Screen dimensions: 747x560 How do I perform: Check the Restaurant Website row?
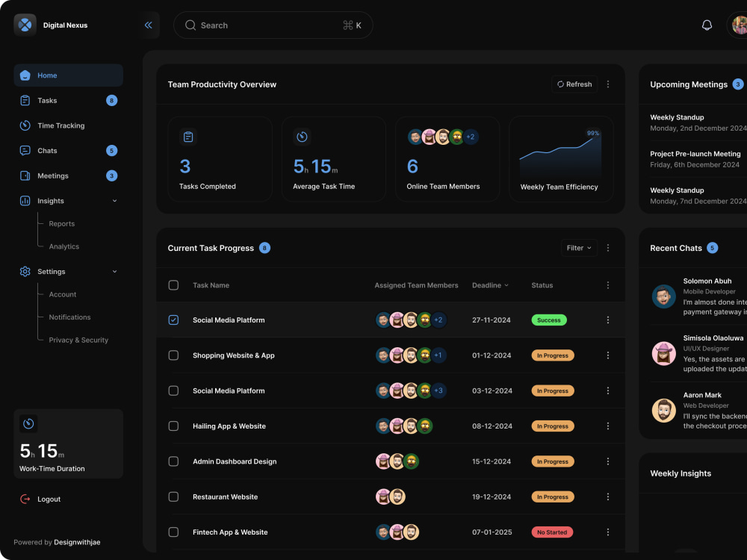(x=173, y=497)
